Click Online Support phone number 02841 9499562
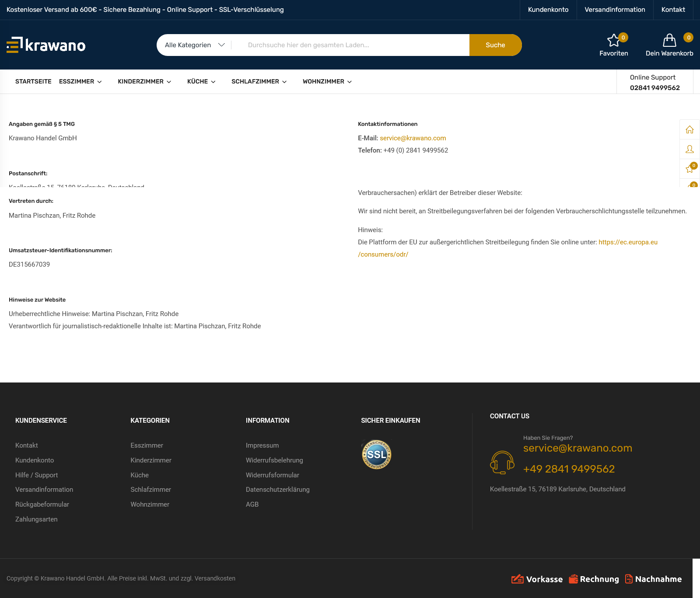Screen dimensions: 700x598 point(654,88)
